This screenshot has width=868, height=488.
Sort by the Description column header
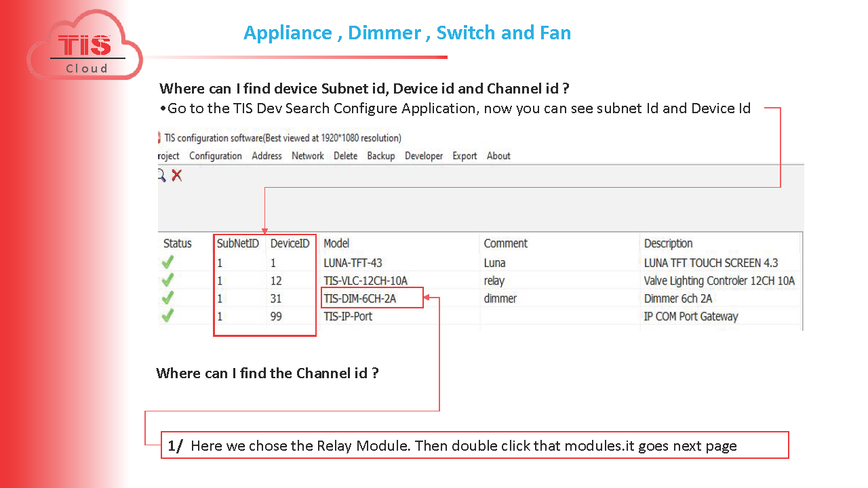pos(669,243)
